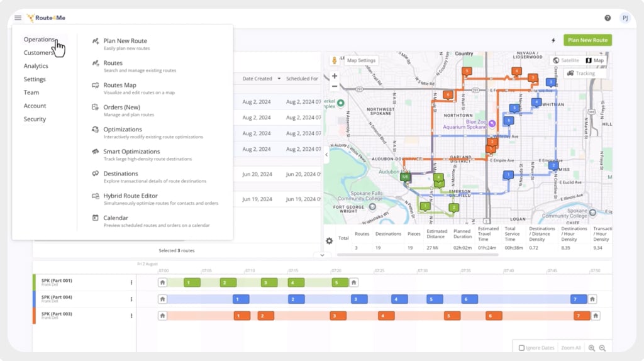Click the Destinations menu icon
Screen dimensions: 644x361
click(96, 174)
